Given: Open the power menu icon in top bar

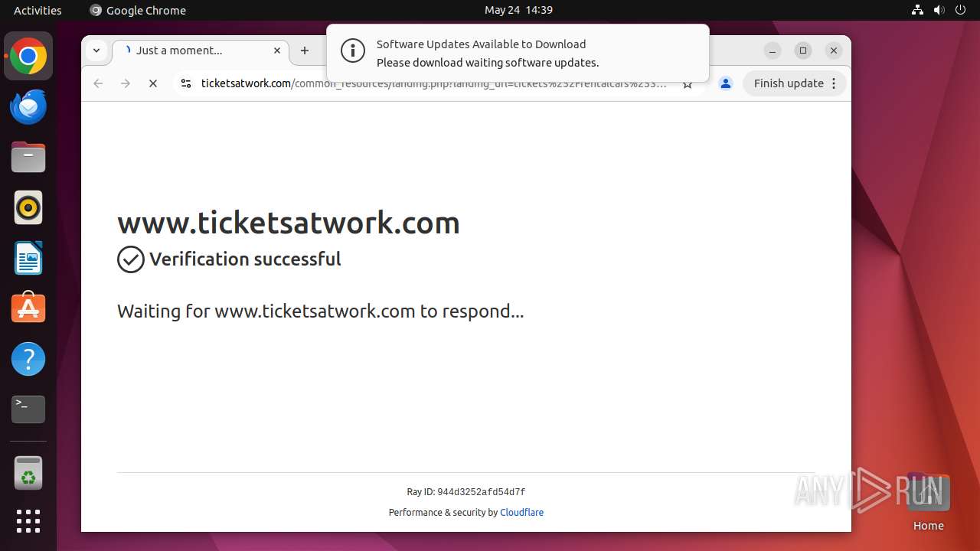Looking at the screenshot, I should click(x=959, y=10).
